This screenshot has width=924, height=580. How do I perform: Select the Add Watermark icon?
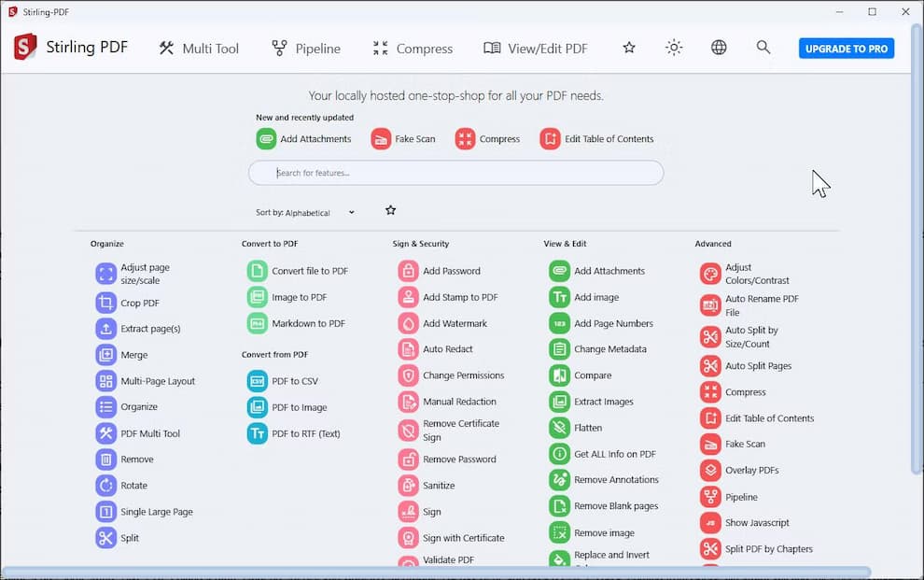tap(408, 323)
